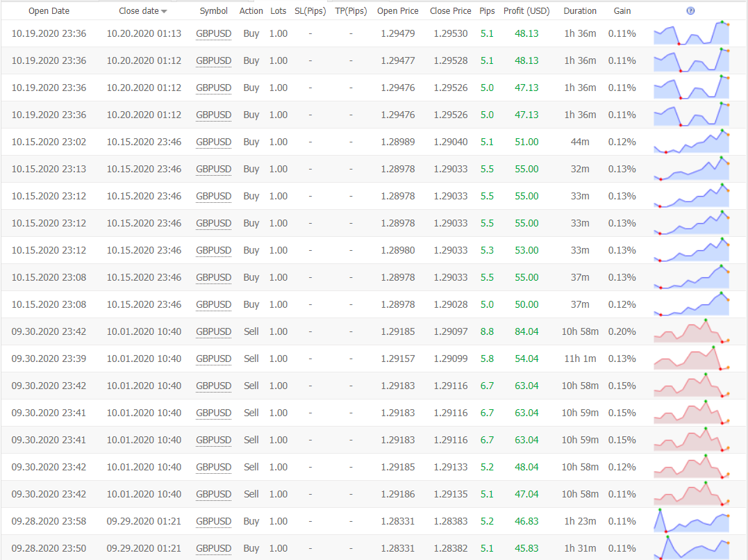This screenshot has height=560, width=748.
Task: Select open date 09.28.2020 23:58
Action: pos(49,521)
